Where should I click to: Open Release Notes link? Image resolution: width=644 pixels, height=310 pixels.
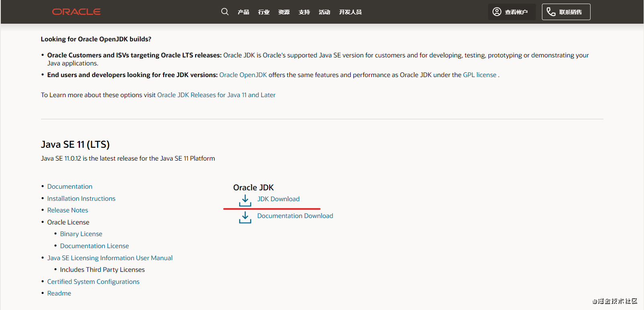click(67, 210)
